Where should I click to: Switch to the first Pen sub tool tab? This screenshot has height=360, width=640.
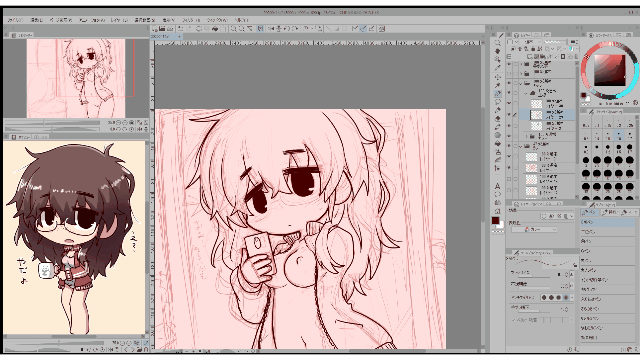pos(589,212)
